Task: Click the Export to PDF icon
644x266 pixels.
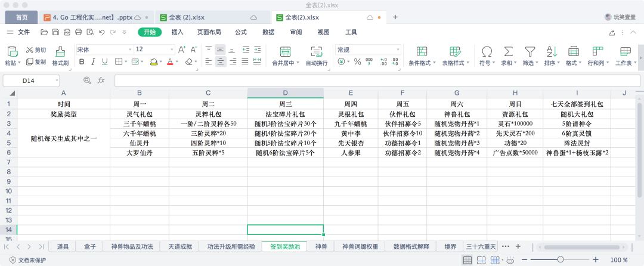Action: click(67, 32)
